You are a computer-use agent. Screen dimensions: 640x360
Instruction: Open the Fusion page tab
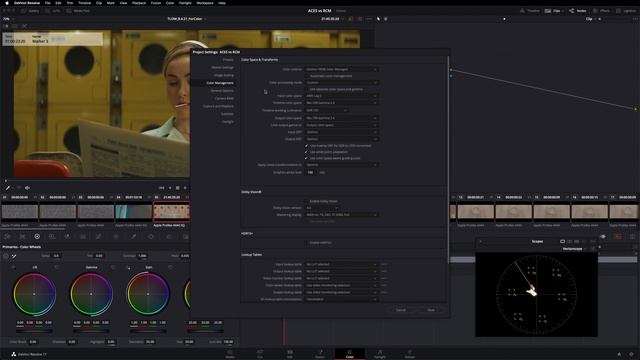click(x=320, y=353)
